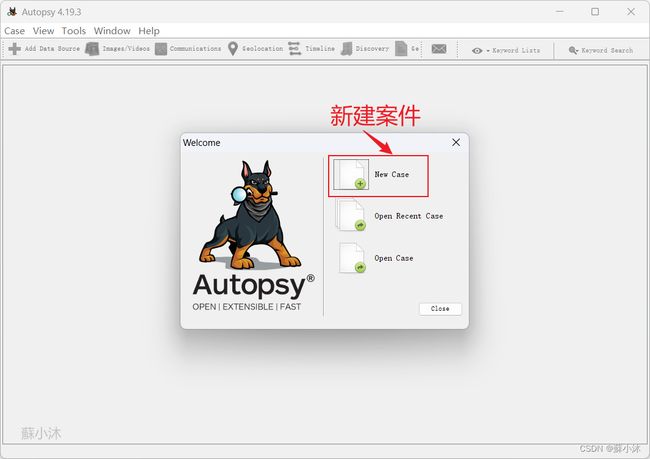Open the Discovery tool
The width and height of the screenshot is (650, 459).
click(365, 49)
